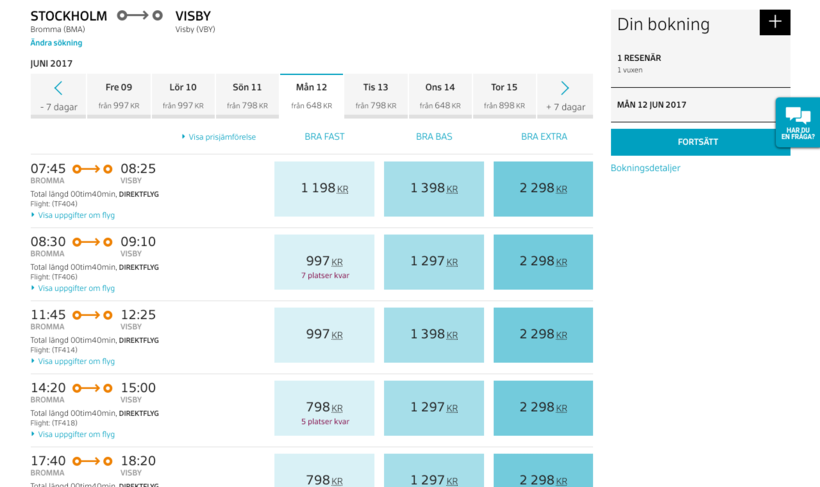This screenshot has height=487, width=820.
Task: Expand booking with the plus icon
Action: 775,22
